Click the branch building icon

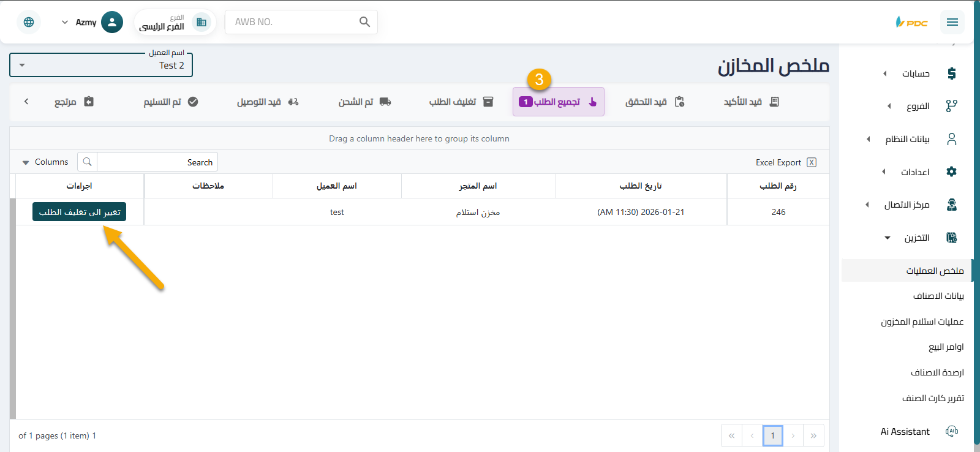(x=201, y=22)
